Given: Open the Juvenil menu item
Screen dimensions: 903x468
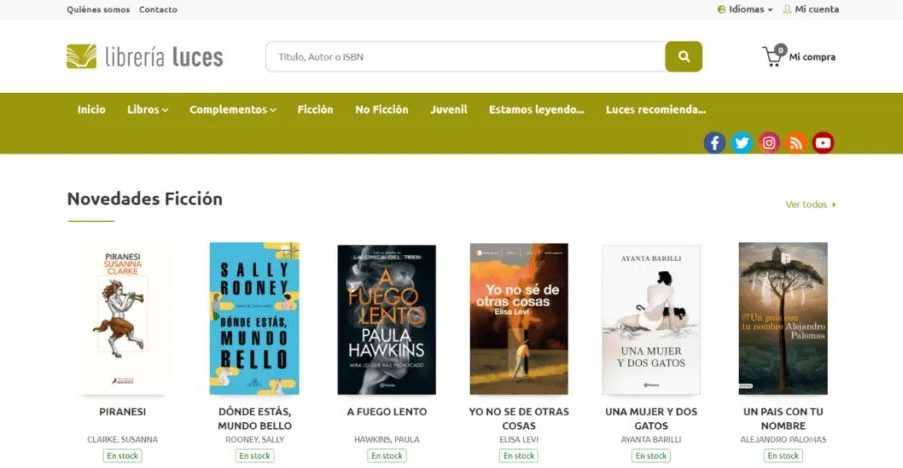Looking at the screenshot, I should click(x=449, y=109).
